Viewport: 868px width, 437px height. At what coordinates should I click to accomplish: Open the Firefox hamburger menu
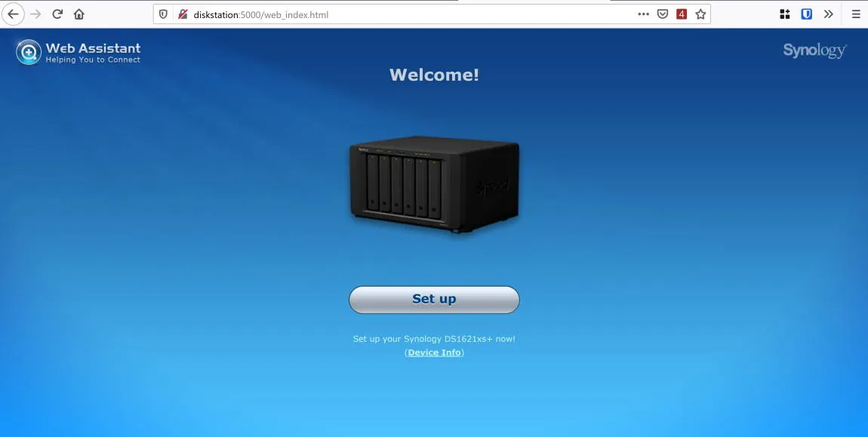tap(855, 14)
